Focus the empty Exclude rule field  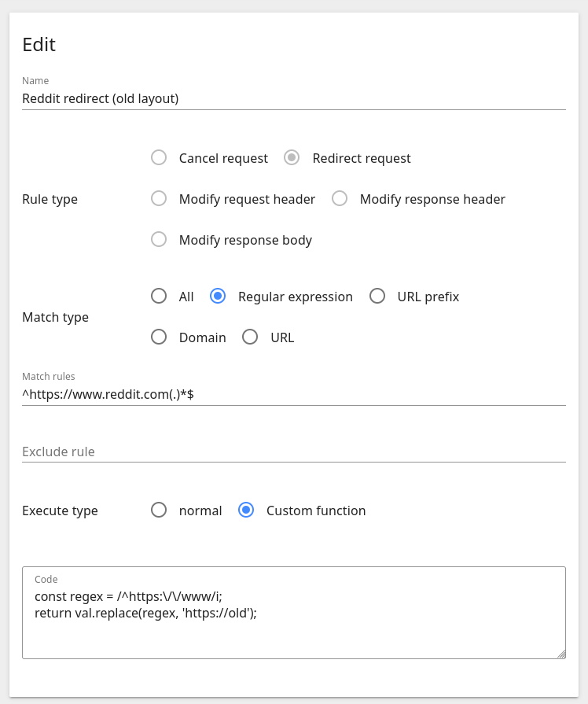coord(293,452)
